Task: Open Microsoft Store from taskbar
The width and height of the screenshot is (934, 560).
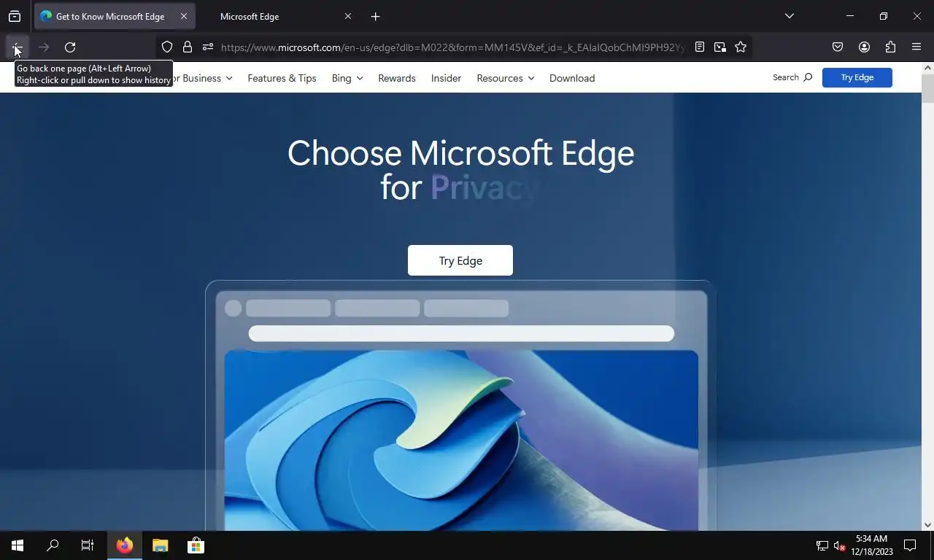Action: 196,545
